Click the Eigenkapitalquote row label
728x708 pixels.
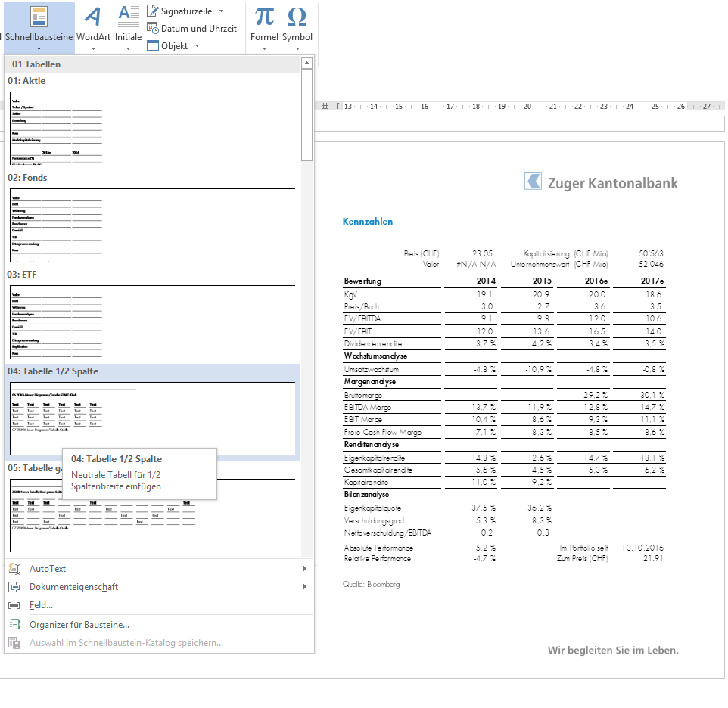372,508
